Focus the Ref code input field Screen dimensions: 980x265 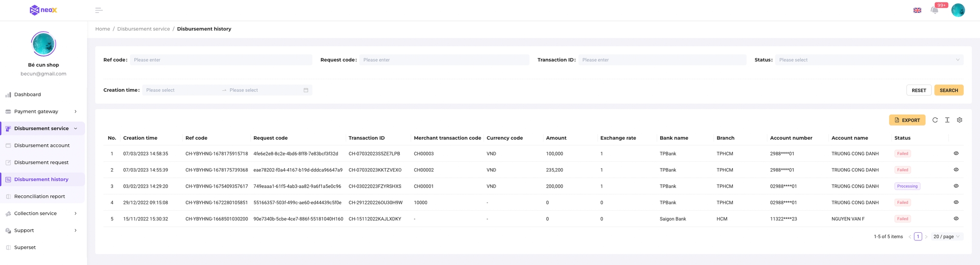click(x=221, y=60)
